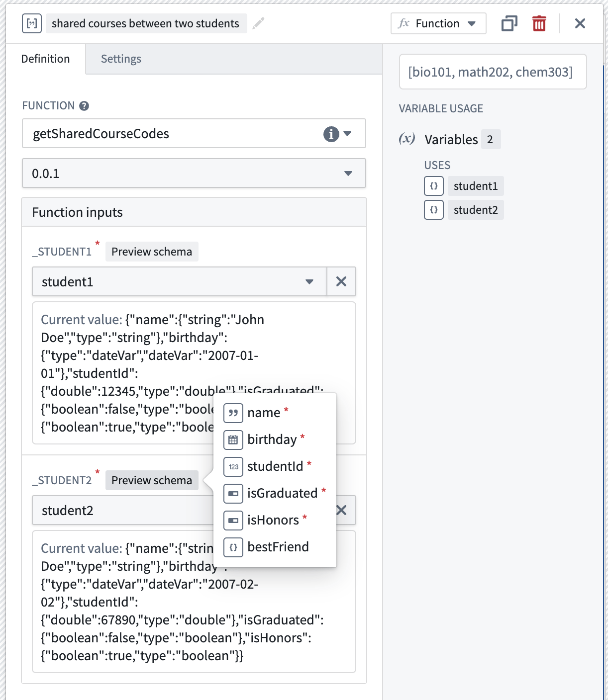Expand the version 0.0.1 dropdown

[194, 173]
